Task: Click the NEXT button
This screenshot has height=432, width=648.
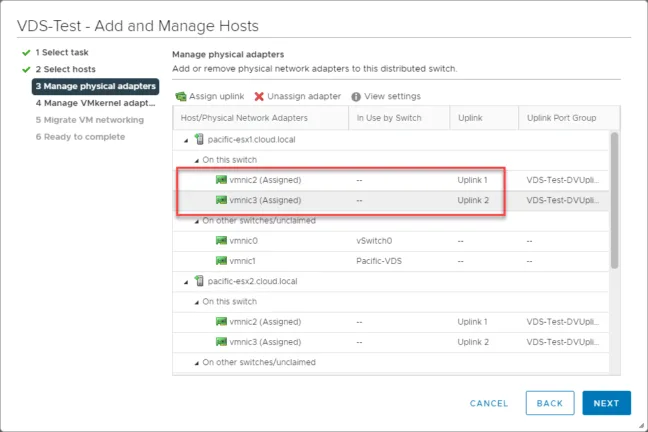Action: (606, 403)
